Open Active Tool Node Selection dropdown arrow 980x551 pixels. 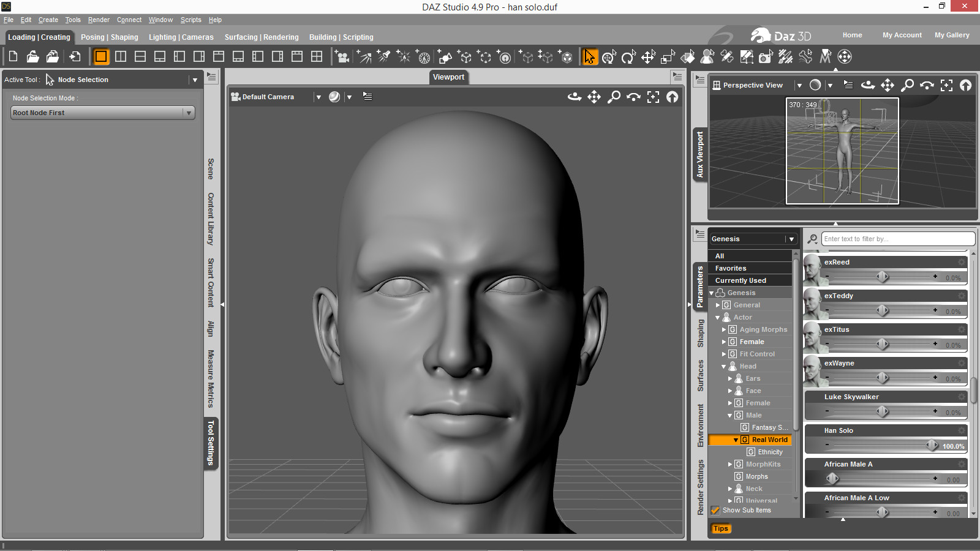195,80
